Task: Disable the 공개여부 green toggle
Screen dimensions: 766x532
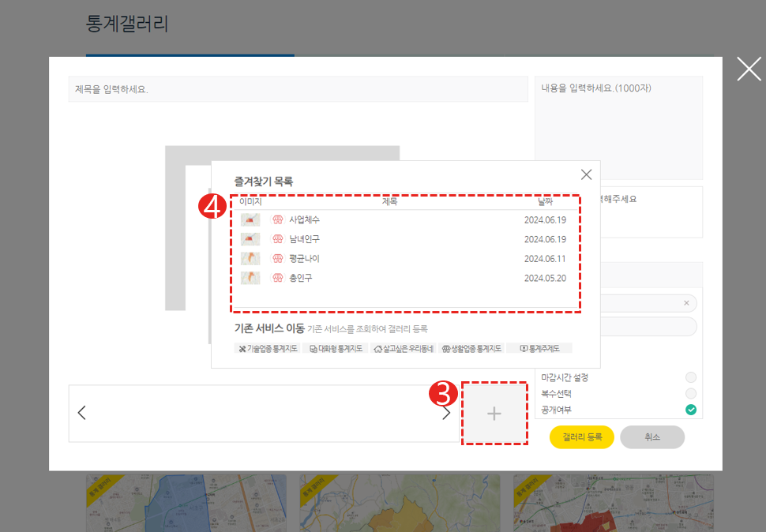Action: click(x=691, y=409)
